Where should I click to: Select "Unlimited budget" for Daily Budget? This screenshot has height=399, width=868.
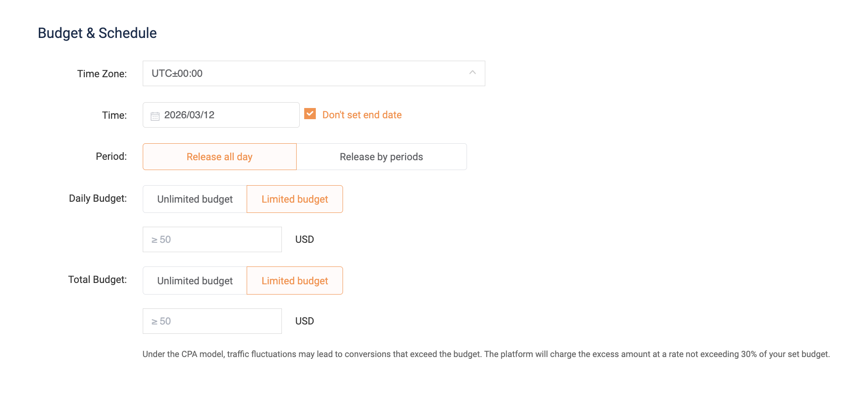tap(195, 199)
